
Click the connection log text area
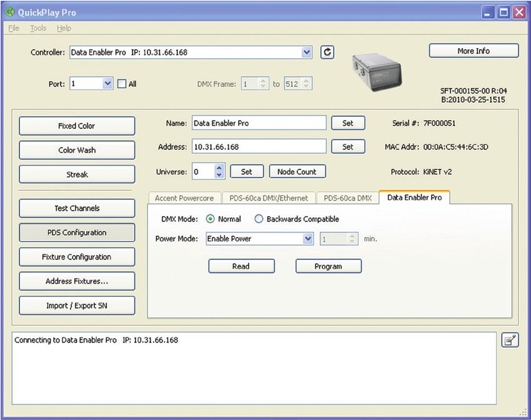pyautogui.click(x=254, y=368)
